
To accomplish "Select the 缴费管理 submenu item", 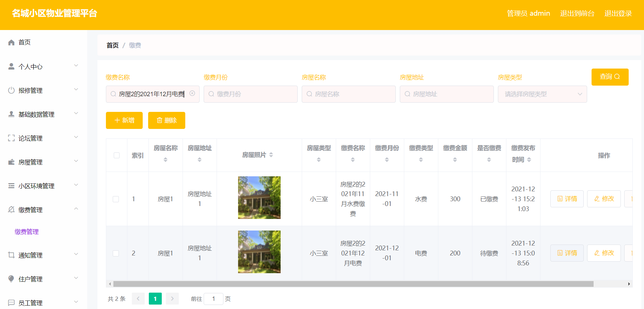I will coord(27,232).
